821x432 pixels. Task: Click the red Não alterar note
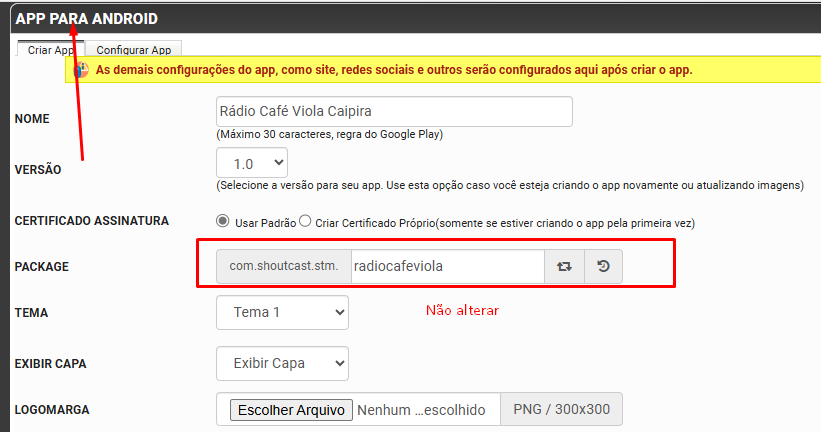[462, 311]
